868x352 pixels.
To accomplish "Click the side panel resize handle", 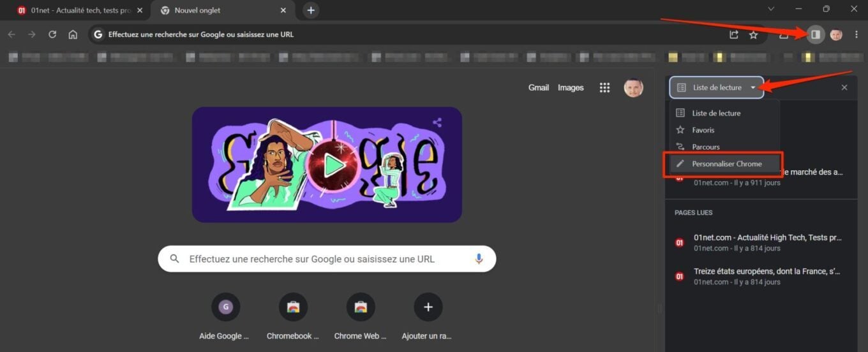I will point(660,309).
